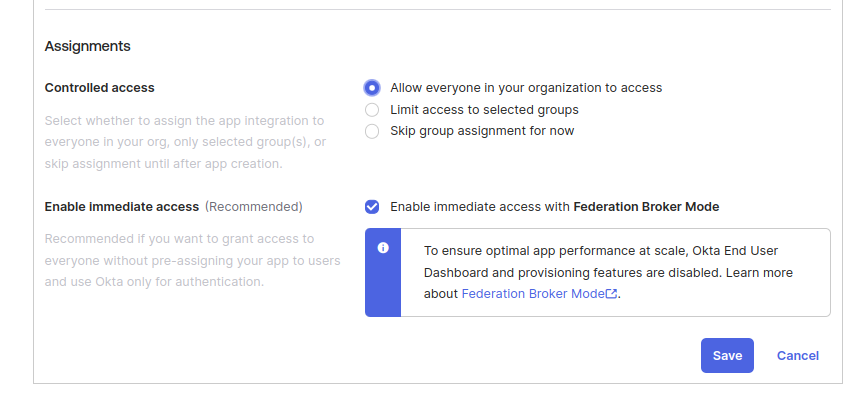Click the Okta End User Dashboard info message
The width and height of the screenshot is (865, 407).
(x=608, y=272)
